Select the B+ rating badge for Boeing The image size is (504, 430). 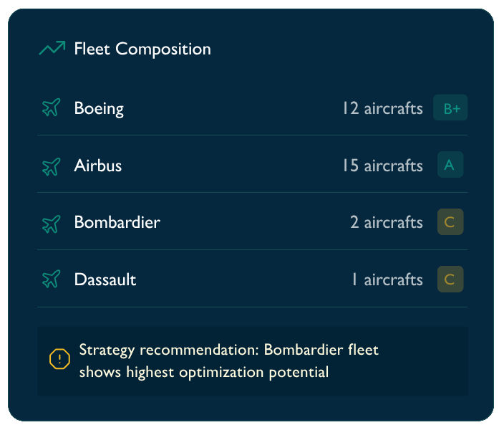coord(450,107)
